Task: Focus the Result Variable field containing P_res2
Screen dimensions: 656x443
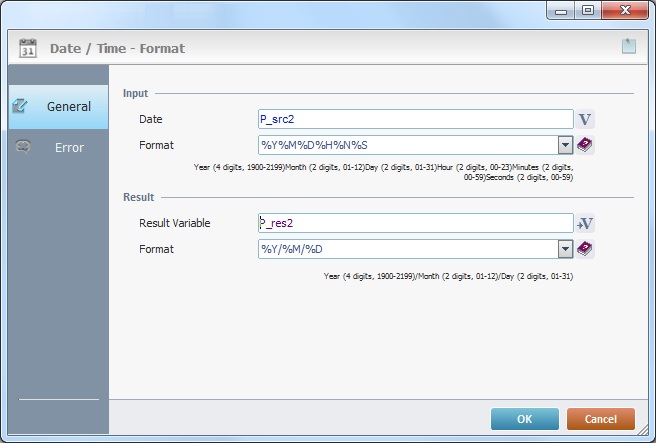Action: 414,224
